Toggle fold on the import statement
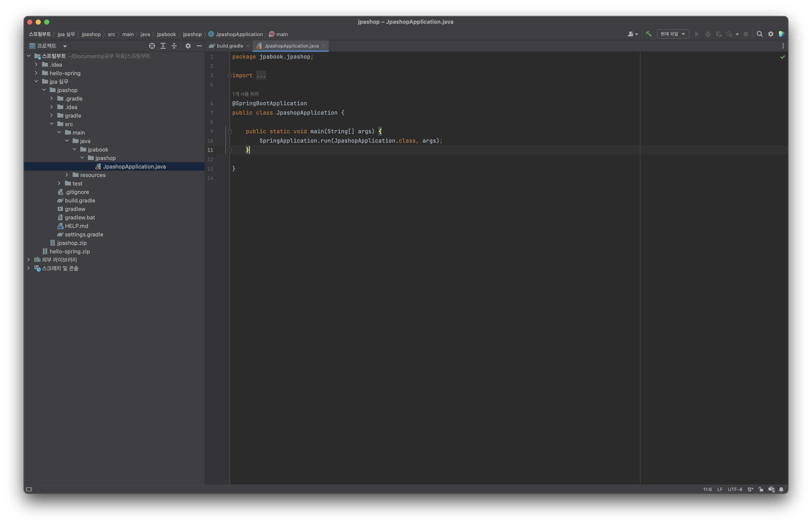The image size is (812, 525). click(x=230, y=75)
